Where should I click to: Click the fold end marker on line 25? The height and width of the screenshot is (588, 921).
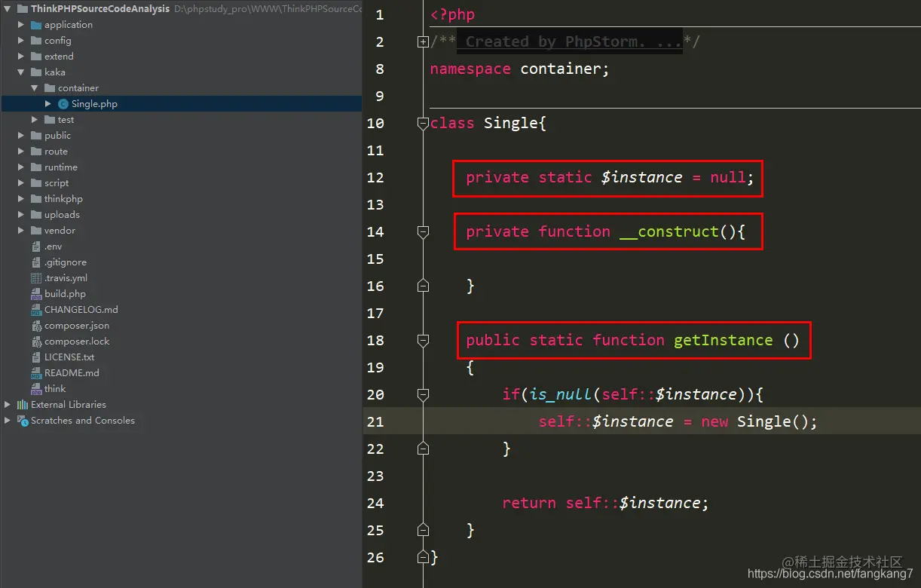(423, 530)
